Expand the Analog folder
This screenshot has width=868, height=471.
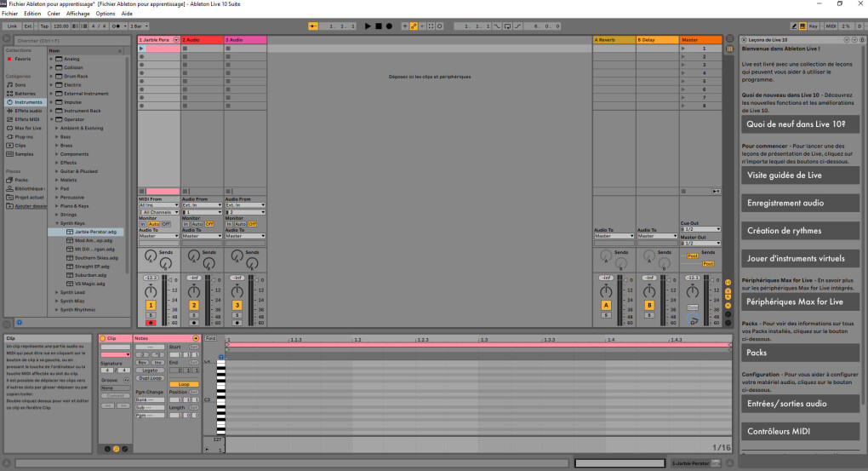(x=51, y=59)
